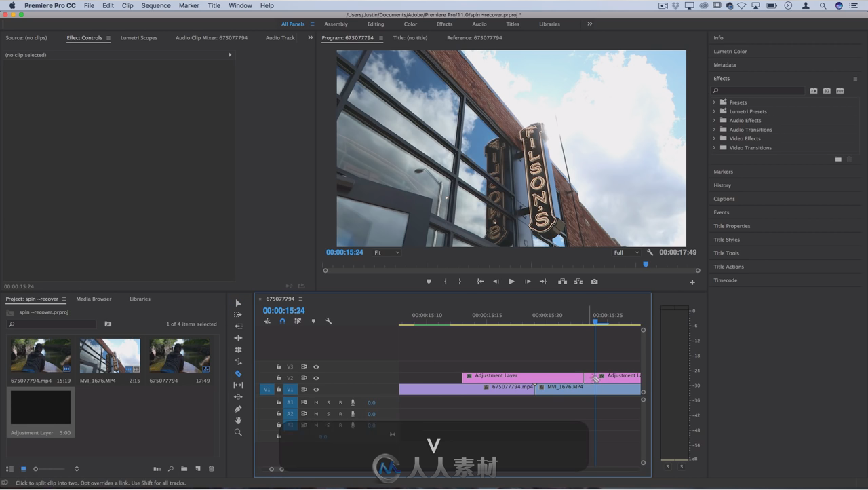The image size is (868, 490).
Task: Add marker in the timeline header
Action: (x=313, y=321)
